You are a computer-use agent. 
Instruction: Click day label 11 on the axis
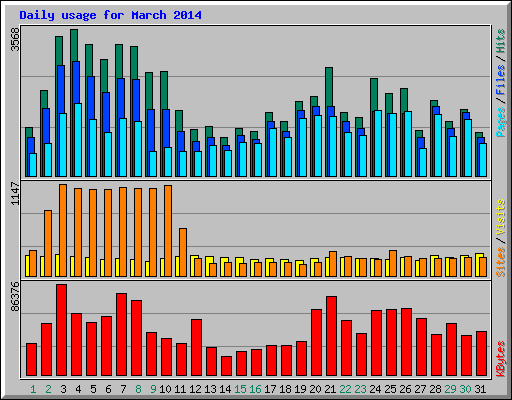180,389
